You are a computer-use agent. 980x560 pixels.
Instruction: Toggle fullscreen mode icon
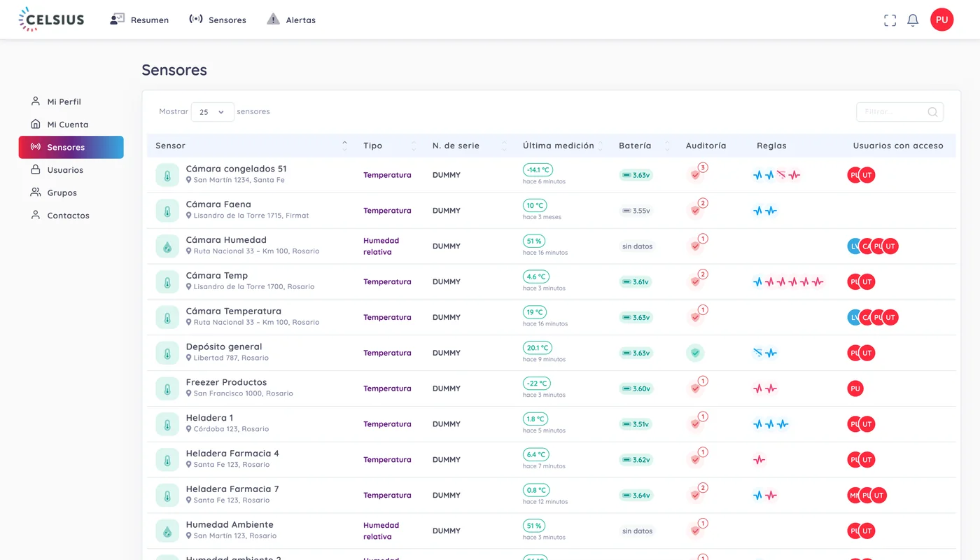[x=890, y=20]
